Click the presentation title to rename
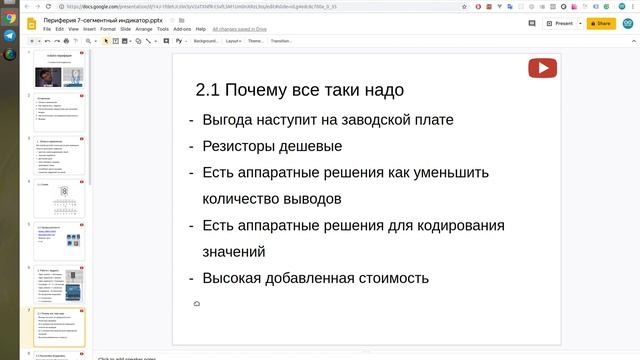The width and height of the screenshot is (640, 360). tap(103, 20)
